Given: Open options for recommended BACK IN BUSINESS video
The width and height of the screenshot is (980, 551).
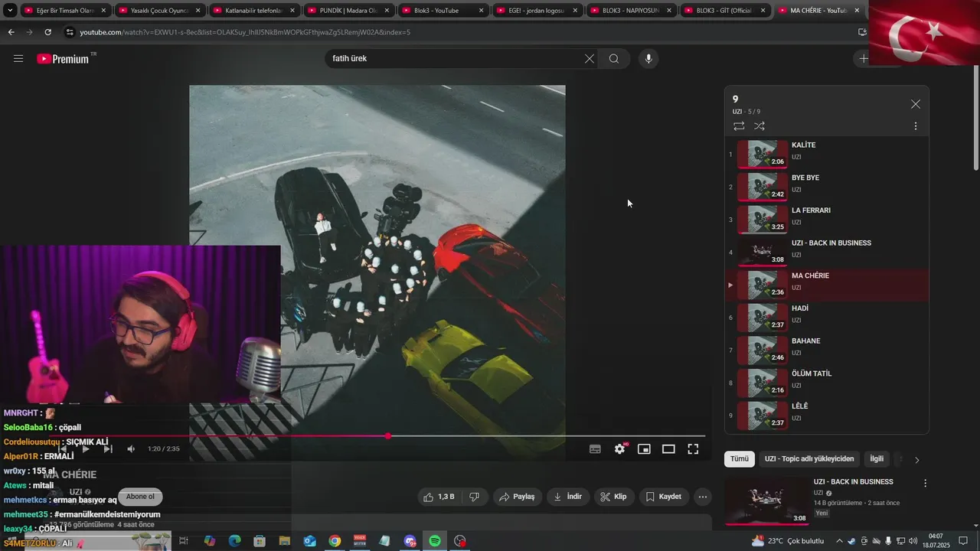Looking at the screenshot, I should pyautogui.click(x=925, y=484).
